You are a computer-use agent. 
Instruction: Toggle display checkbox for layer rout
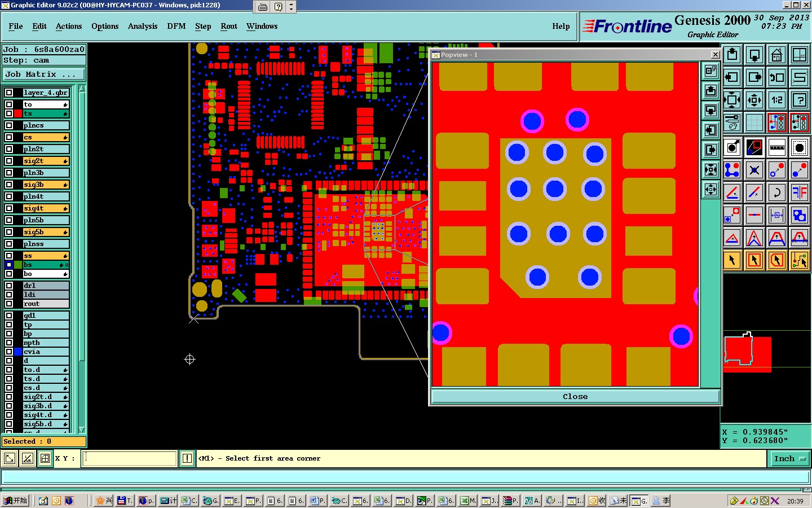coord(9,304)
